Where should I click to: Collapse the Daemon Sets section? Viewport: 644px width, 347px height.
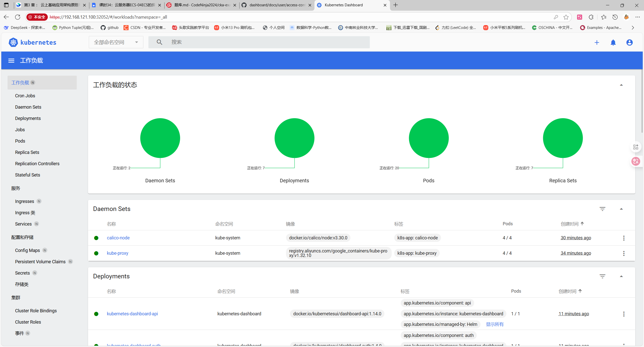pos(621,209)
